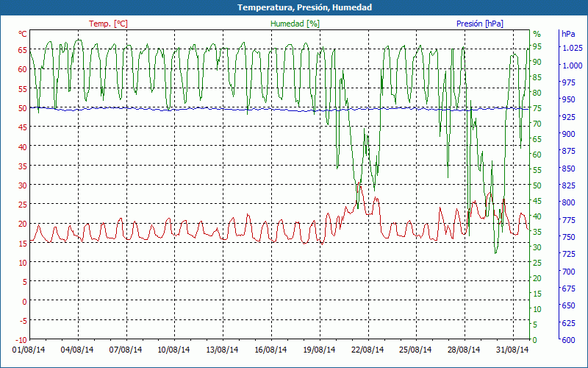
Task: Click the -10 value on temperature axis
Action: (22, 340)
